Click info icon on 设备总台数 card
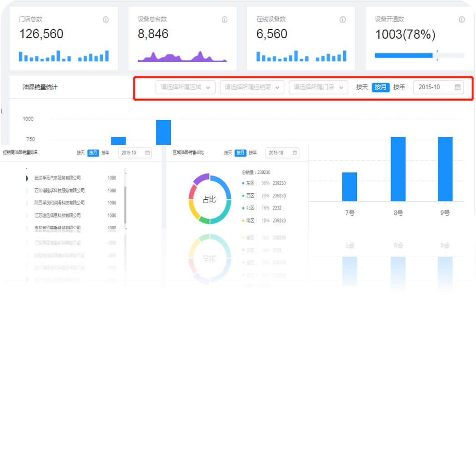Screen dimensions: 476x459 coord(224,20)
